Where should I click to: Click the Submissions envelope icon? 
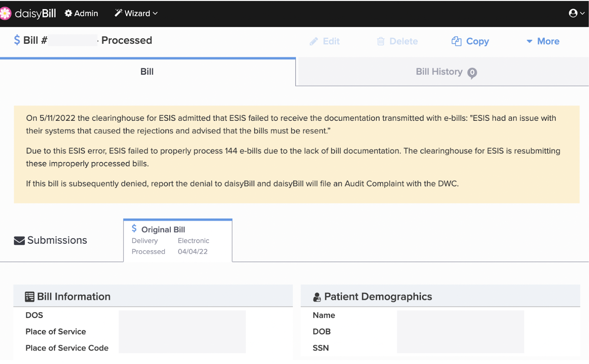(19, 241)
